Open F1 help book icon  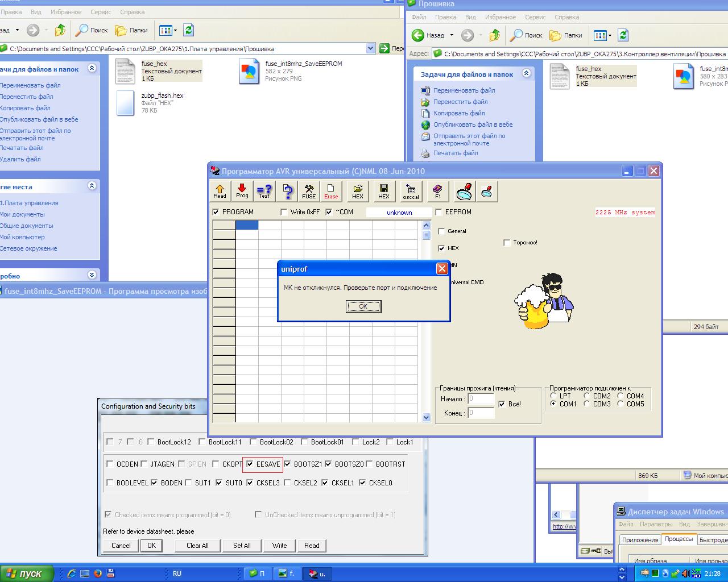click(x=437, y=191)
